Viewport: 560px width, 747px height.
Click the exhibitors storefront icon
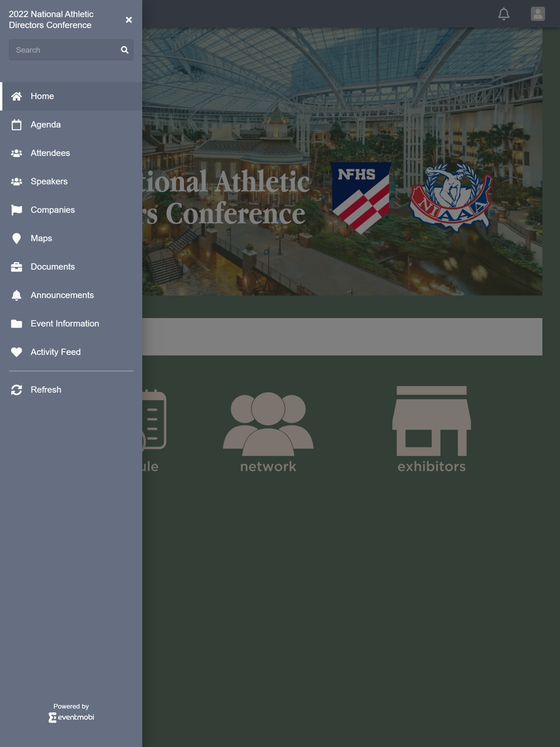pos(432,421)
